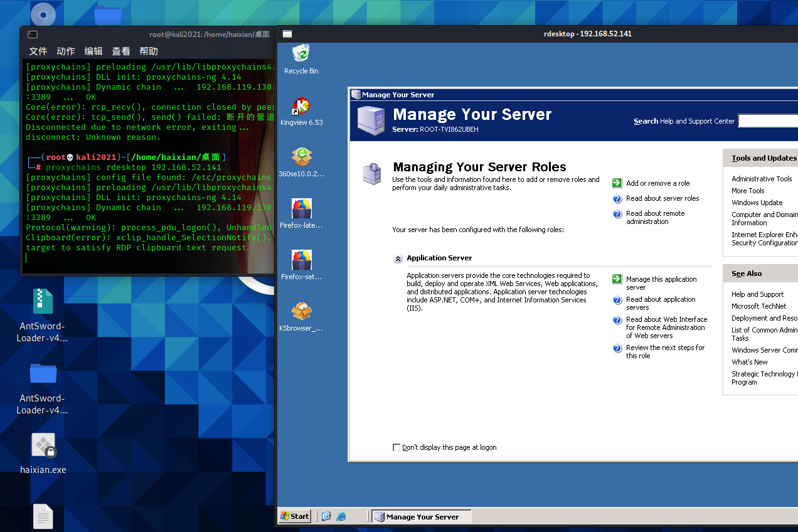Launch Internet Explorer from quick launch bar
Screen dimensions: 798x532
pos(341,516)
